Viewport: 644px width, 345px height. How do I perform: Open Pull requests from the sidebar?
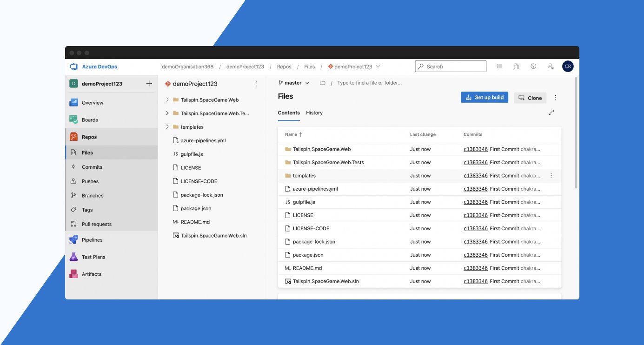(96, 224)
